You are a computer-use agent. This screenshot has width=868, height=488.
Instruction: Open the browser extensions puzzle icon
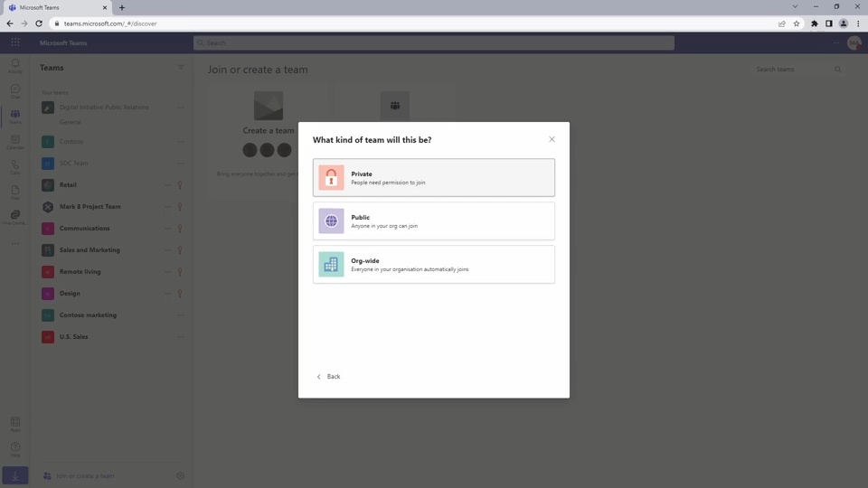[815, 23]
